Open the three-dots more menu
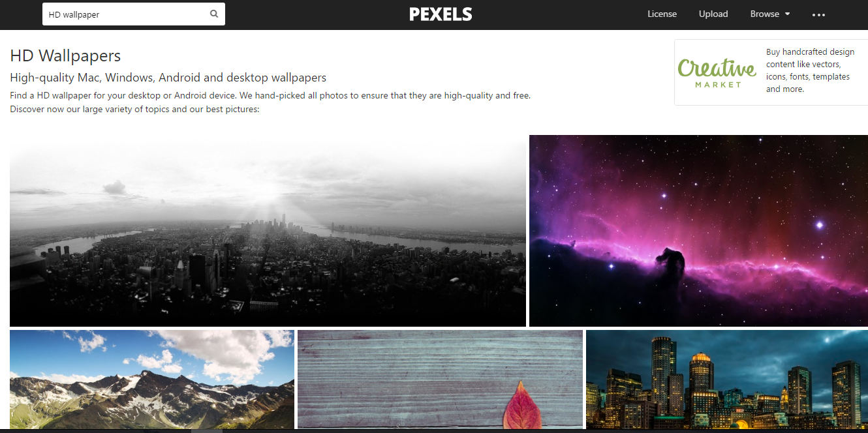The image size is (868, 433). click(818, 14)
